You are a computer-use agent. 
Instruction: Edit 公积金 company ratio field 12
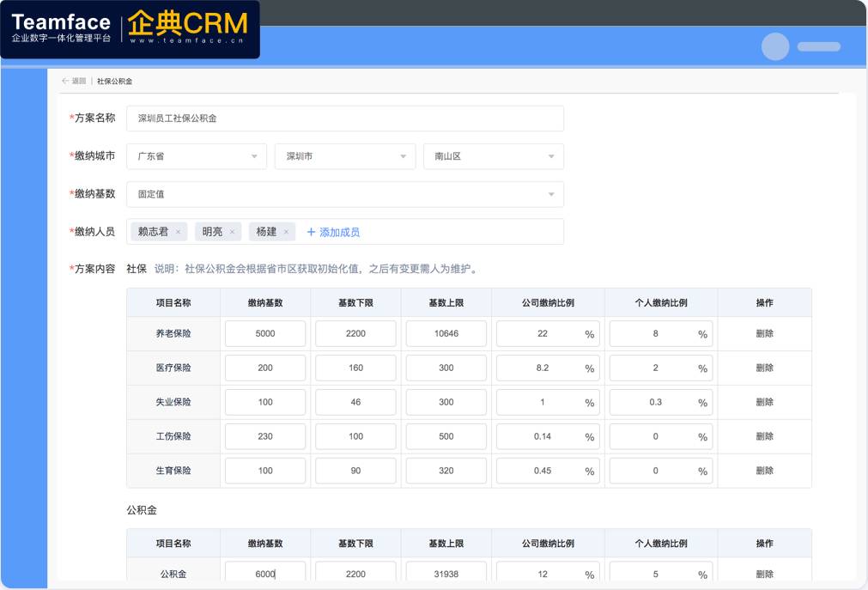point(548,571)
